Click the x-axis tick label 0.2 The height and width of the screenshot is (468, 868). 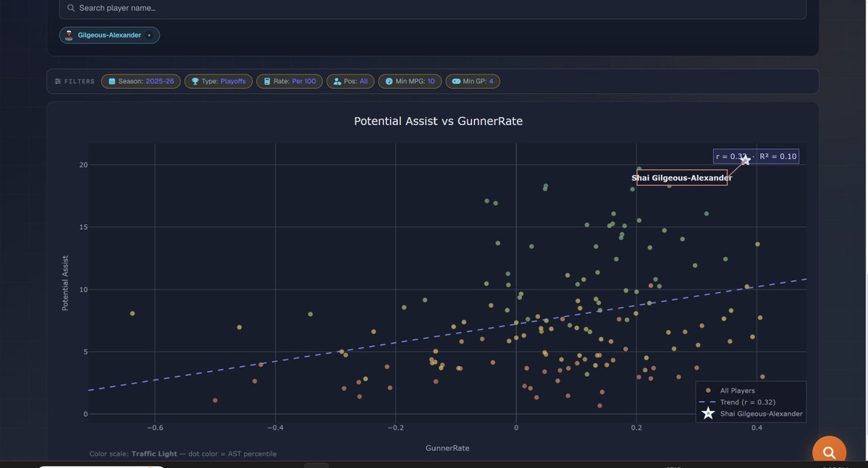tap(636, 427)
